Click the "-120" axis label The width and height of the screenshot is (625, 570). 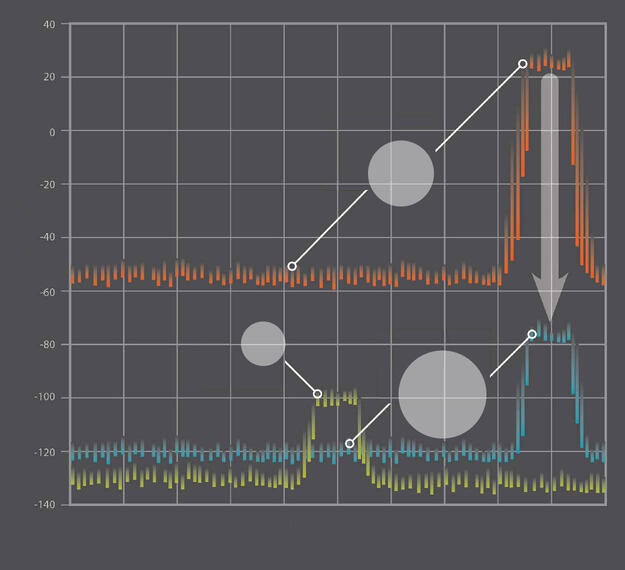point(45,452)
